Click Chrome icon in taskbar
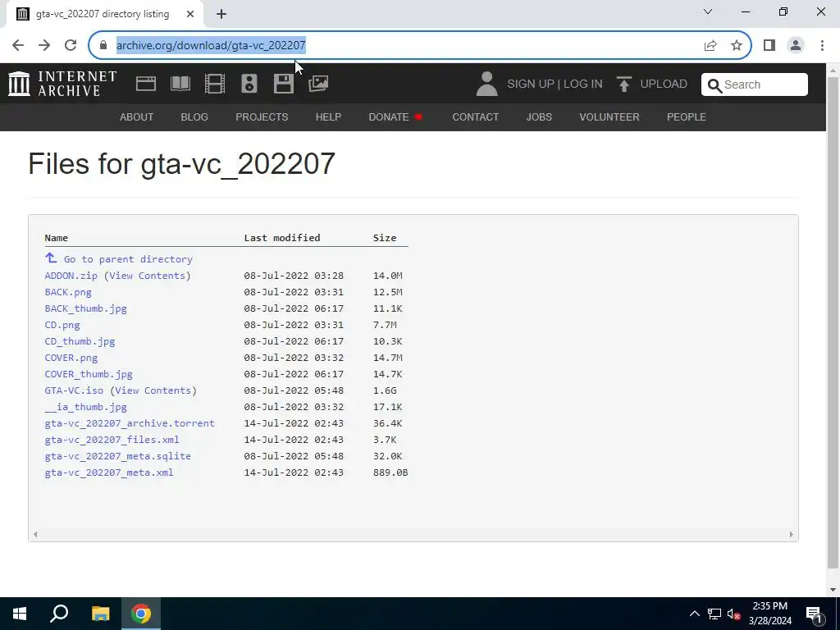Image resolution: width=840 pixels, height=630 pixels. pos(141,614)
